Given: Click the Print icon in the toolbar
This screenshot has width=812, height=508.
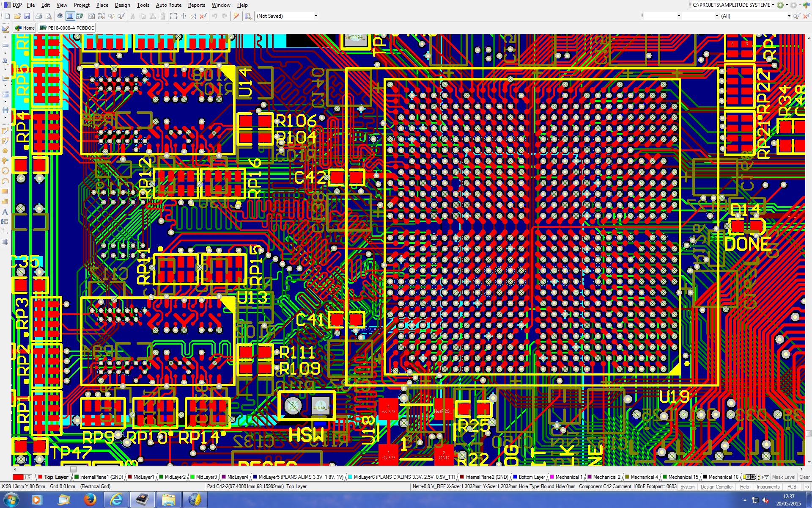Looking at the screenshot, I should (38, 16).
